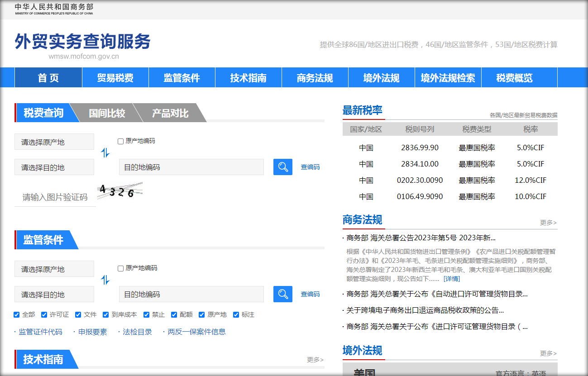This screenshot has width=588, height=376.
Task: Click 更多> next to 技术指南 heading
Action: coord(316,360)
